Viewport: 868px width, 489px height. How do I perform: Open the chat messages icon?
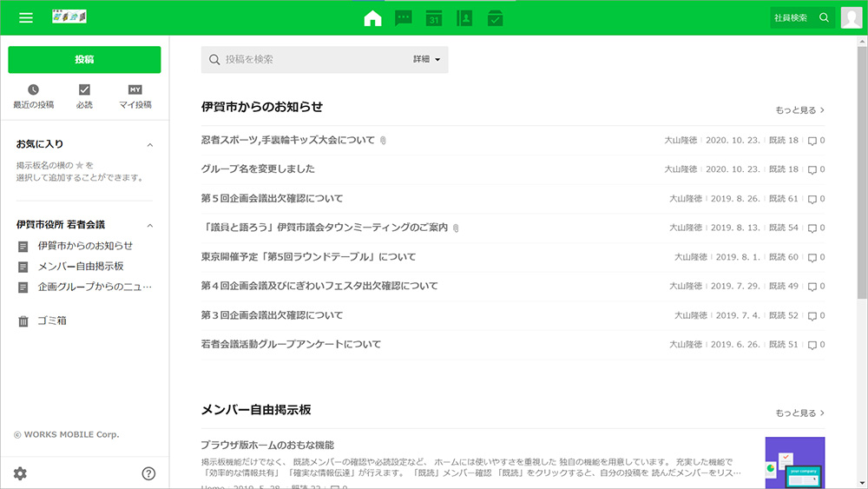404,18
